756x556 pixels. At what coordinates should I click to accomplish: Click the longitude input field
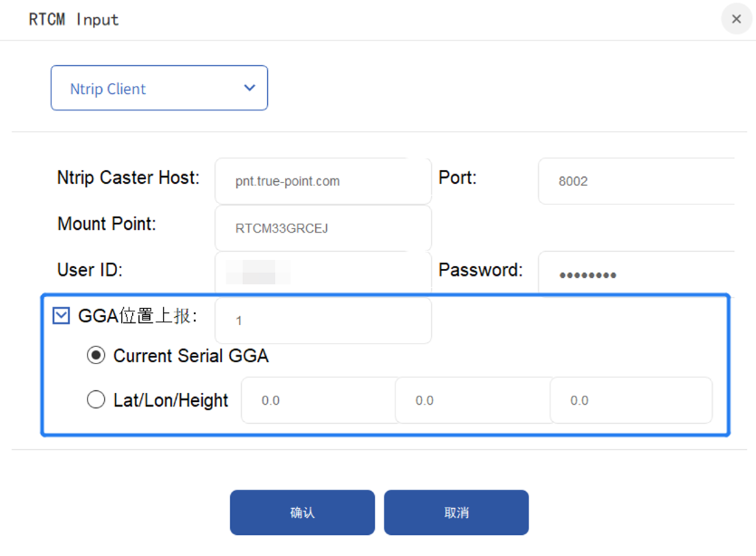point(472,400)
